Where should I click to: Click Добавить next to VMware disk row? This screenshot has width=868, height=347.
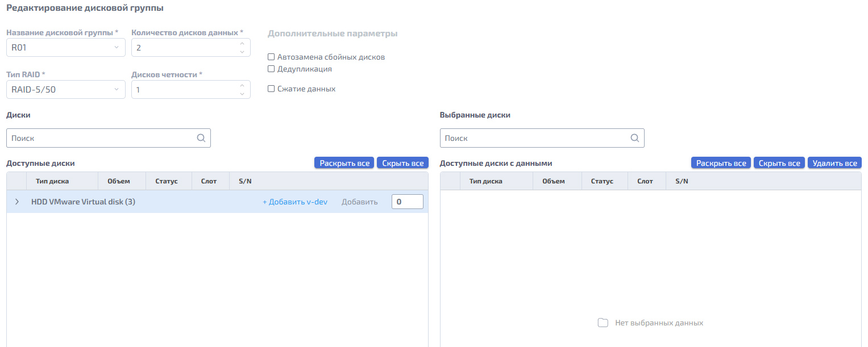[359, 202]
